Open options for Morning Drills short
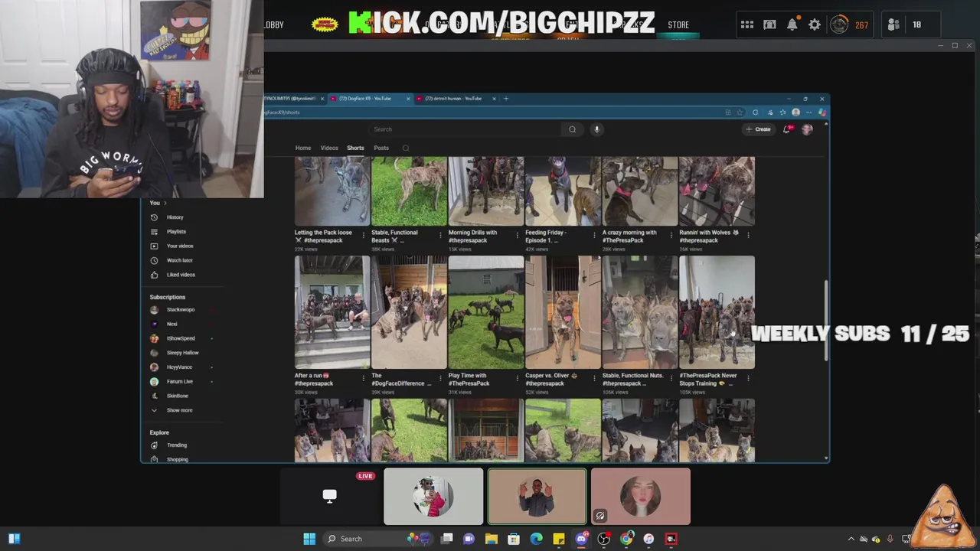Image resolution: width=980 pixels, height=551 pixels. 517,235
